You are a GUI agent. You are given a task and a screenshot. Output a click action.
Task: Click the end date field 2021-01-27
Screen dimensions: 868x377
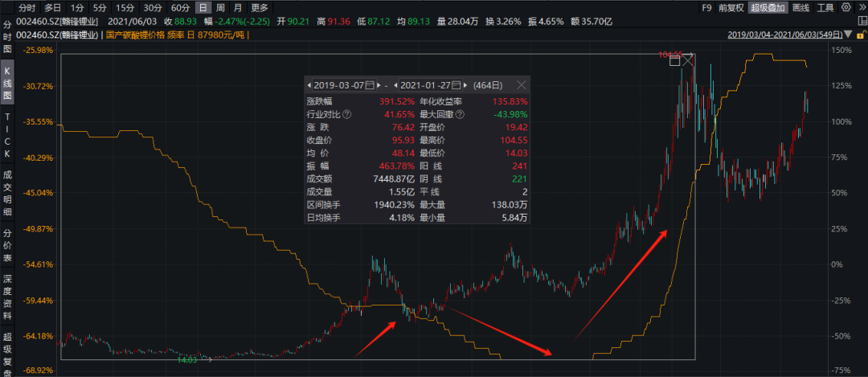pyautogui.click(x=426, y=85)
